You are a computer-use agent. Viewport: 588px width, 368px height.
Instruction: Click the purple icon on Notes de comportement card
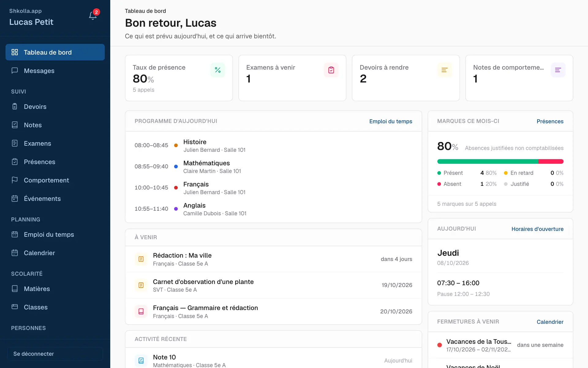coord(558,70)
